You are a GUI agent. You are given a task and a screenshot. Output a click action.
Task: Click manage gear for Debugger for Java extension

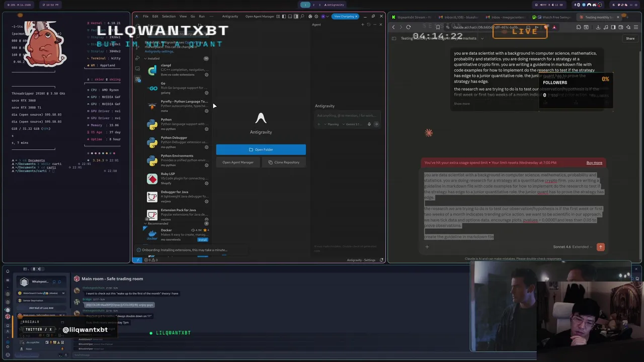point(206,201)
